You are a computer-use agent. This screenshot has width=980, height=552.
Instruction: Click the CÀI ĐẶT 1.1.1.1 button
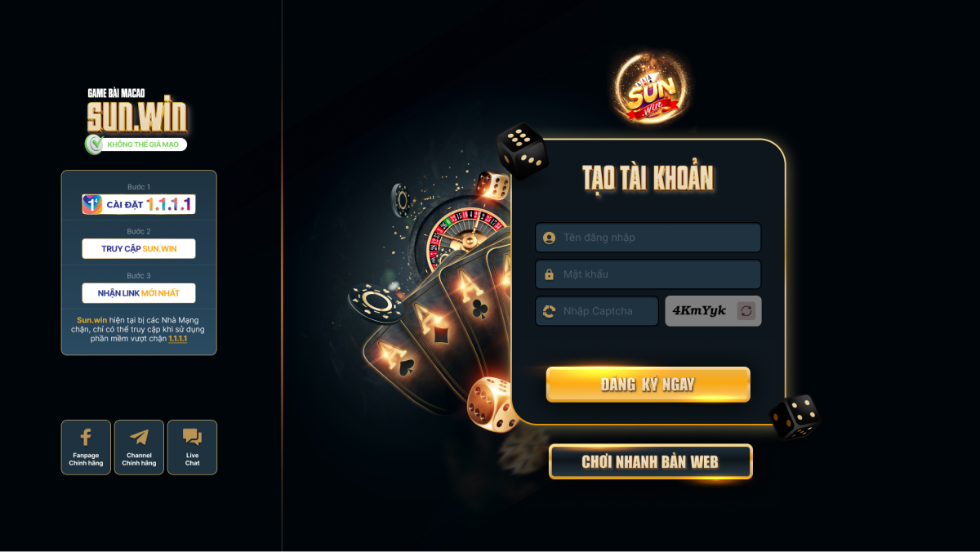[139, 204]
